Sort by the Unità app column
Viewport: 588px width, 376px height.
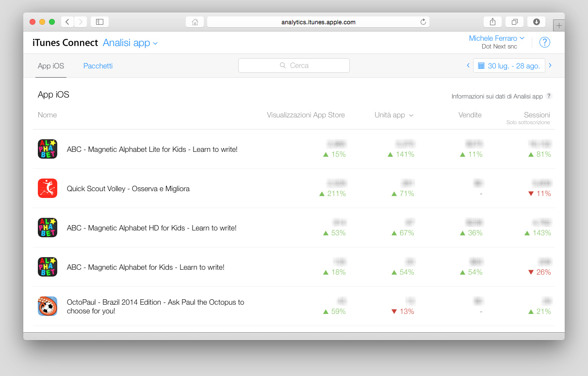point(394,115)
